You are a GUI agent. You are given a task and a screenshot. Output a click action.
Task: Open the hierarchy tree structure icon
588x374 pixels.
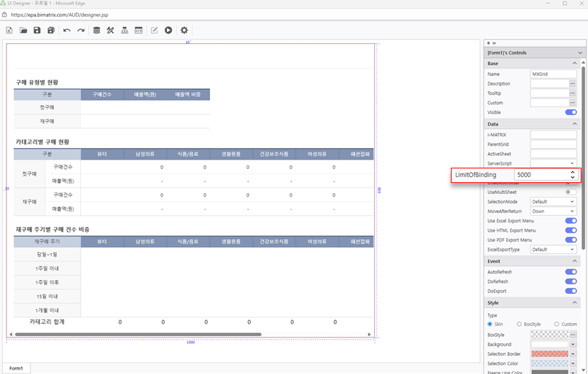tap(125, 31)
